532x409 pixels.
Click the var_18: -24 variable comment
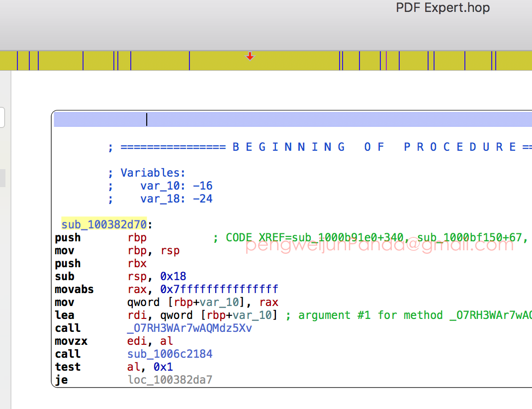[x=177, y=199]
